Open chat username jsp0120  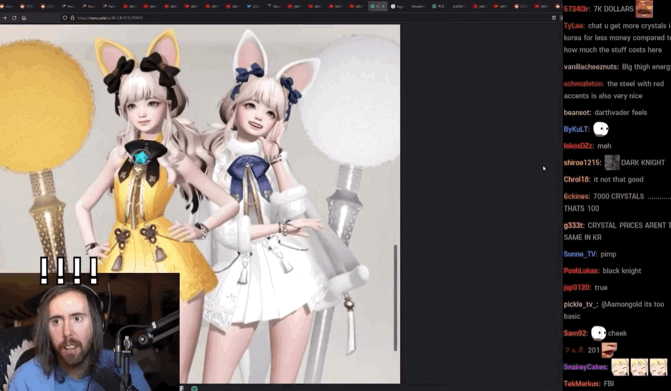point(577,287)
